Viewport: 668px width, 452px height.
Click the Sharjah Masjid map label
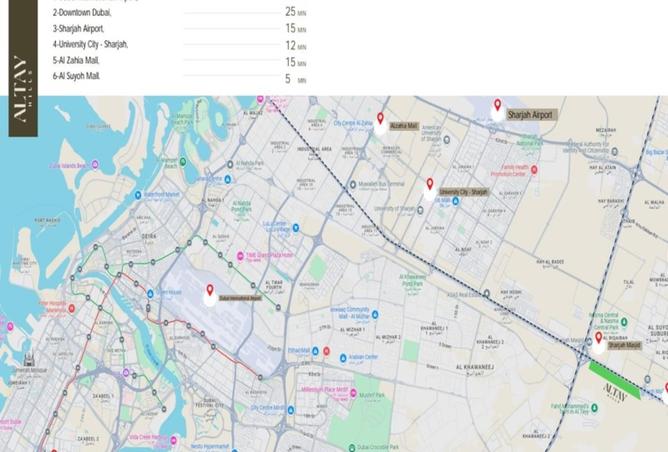[x=624, y=345]
